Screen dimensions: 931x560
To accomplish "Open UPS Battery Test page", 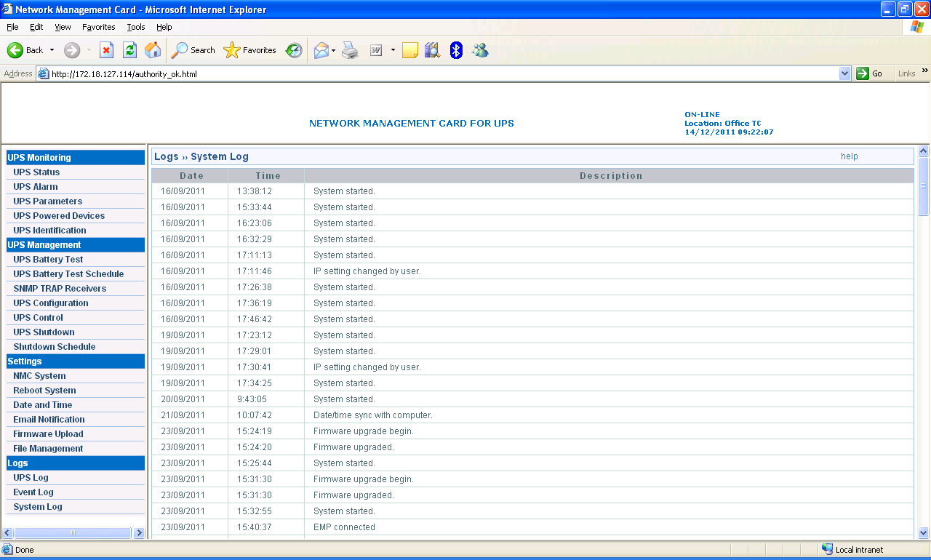I will coord(48,260).
